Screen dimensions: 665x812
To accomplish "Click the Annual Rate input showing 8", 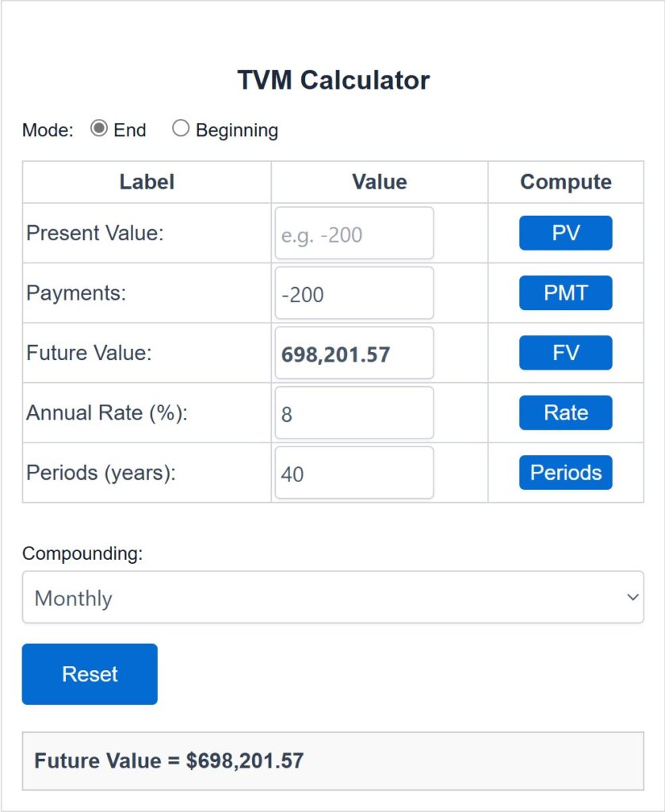I will [x=354, y=412].
